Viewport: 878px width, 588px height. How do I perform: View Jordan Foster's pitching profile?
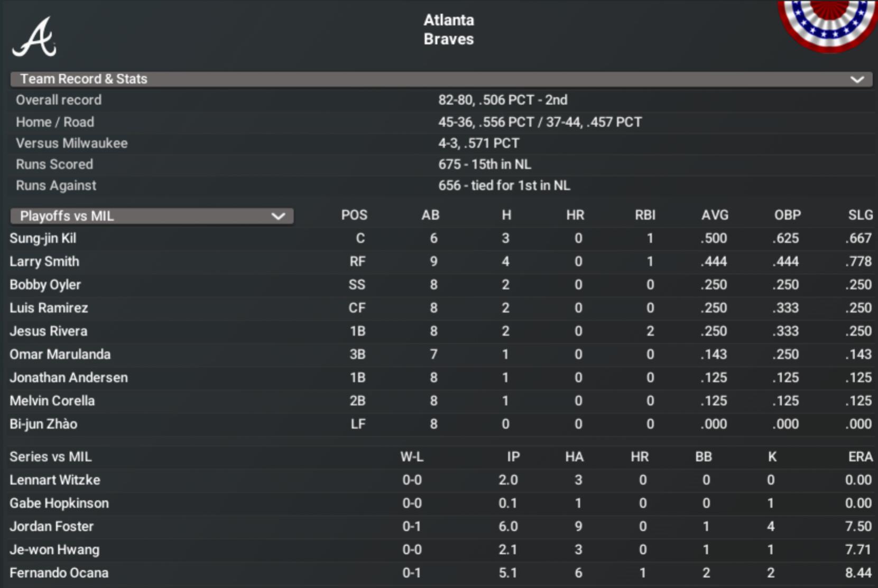click(x=51, y=527)
